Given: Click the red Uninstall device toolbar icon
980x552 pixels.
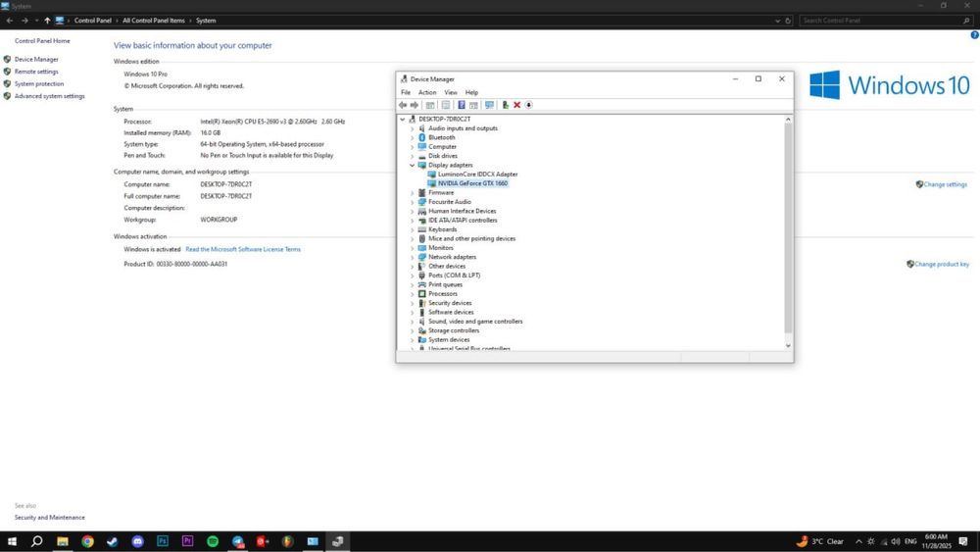Looking at the screenshot, I should (516, 105).
